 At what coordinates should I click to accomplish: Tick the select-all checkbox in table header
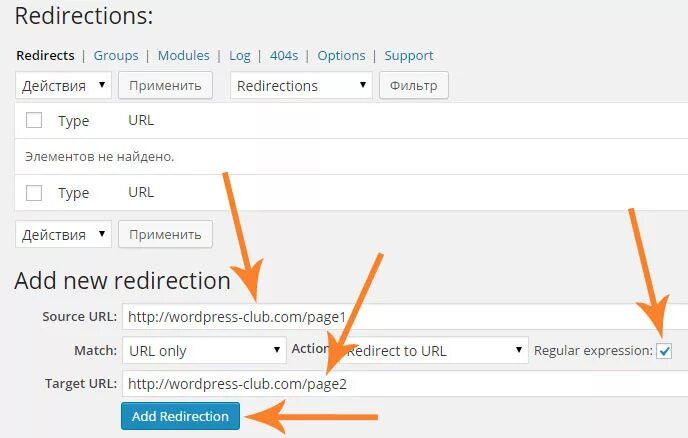(34, 121)
